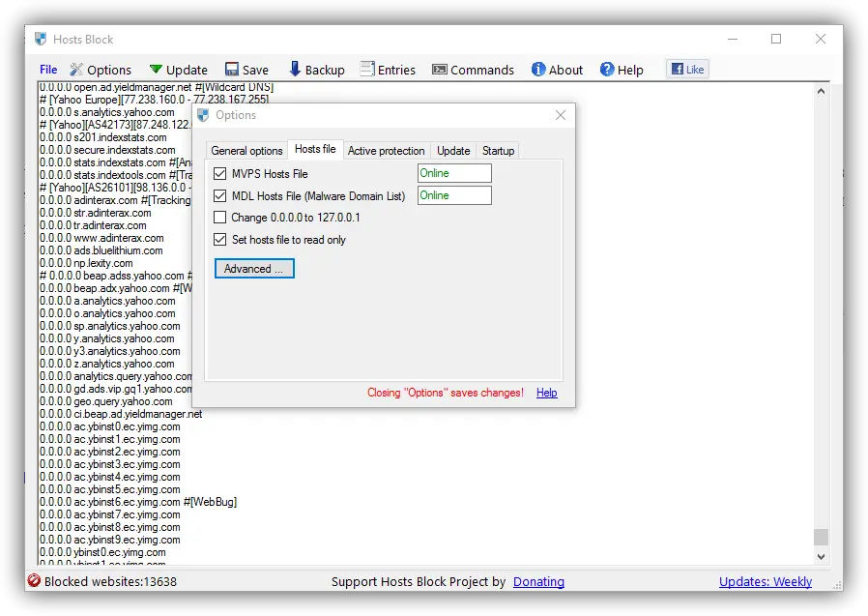The width and height of the screenshot is (868, 616).
Task: Click the ac.ybinst6.ec.yimg.com #[WebBug] line
Action: 138,503
